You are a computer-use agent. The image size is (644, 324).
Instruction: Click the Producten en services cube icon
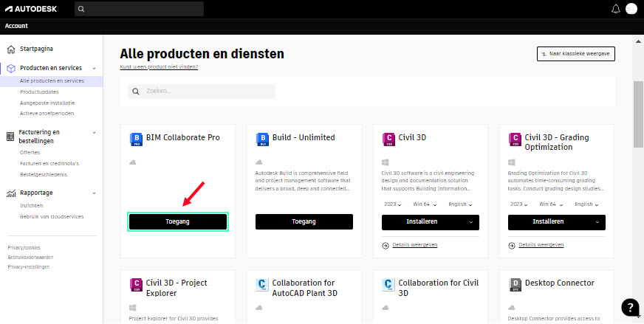[x=11, y=68]
